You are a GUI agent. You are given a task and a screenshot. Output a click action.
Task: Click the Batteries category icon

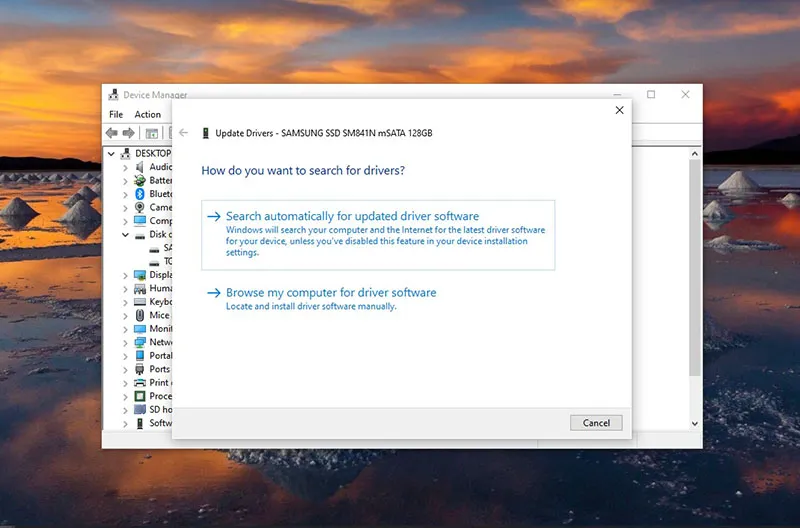tap(140, 181)
